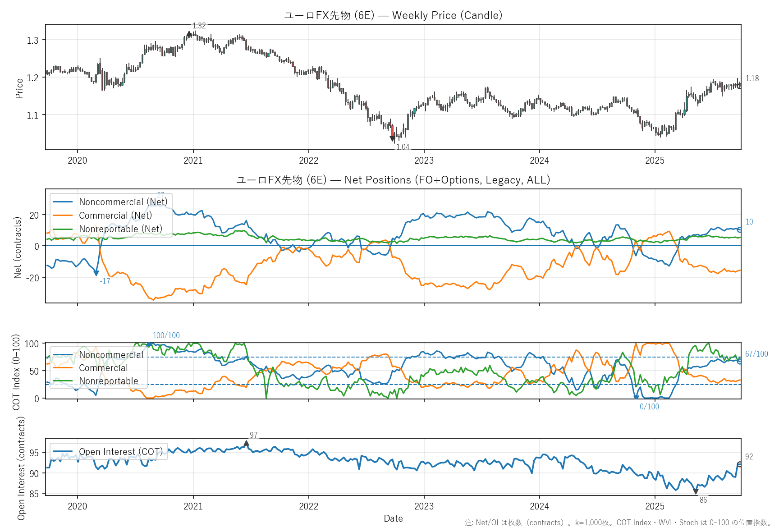Click the open interest low marker at 86
Screen dimensions: 779x532
point(696,491)
